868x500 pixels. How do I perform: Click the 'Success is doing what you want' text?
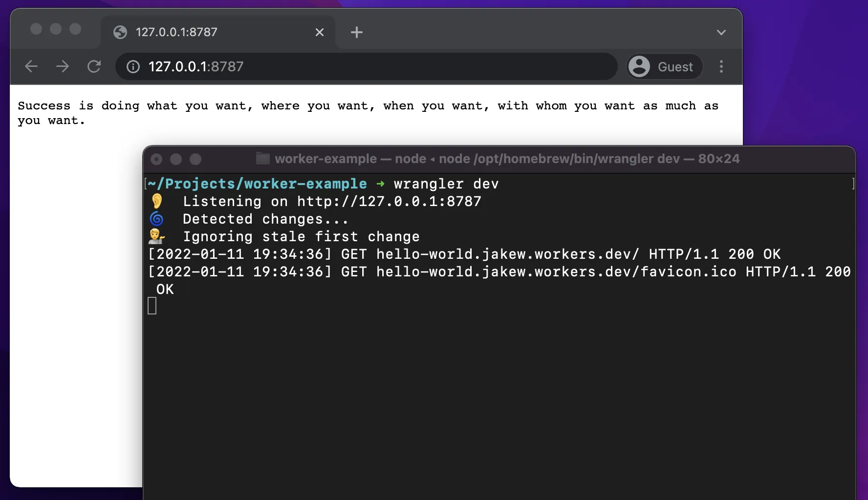pyautogui.click(x=135, y=106)
